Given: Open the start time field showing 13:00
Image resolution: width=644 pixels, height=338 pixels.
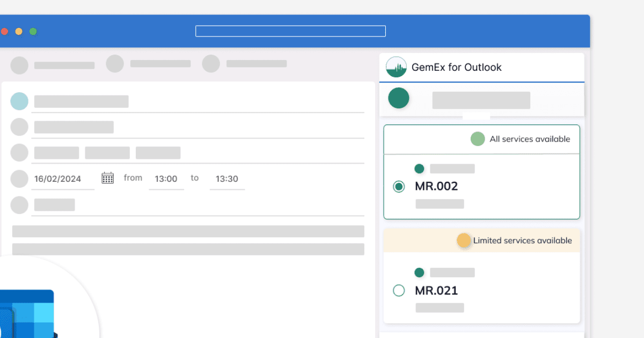Looking at the screenshot, I should tap(166, 179).
